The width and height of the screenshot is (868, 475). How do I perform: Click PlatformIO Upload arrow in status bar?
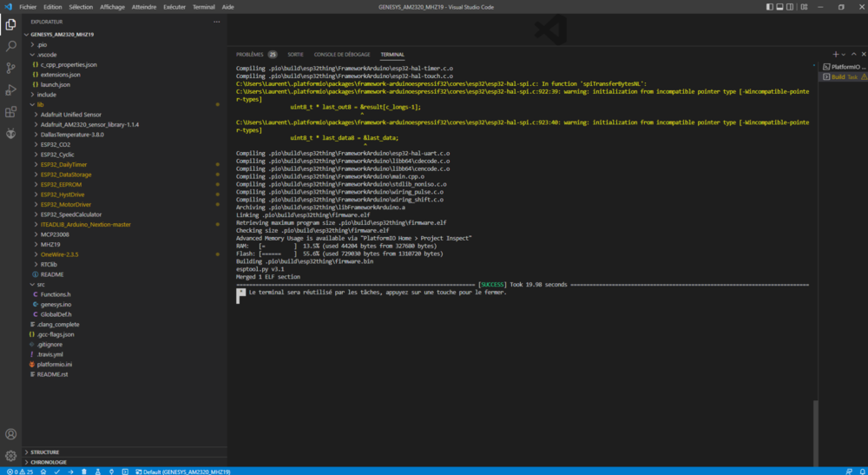pos(71,472)
